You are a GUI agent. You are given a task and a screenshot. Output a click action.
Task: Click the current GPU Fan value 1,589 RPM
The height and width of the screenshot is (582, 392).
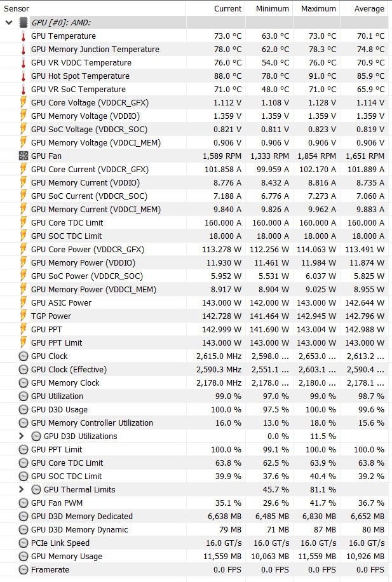pos(222,156)
